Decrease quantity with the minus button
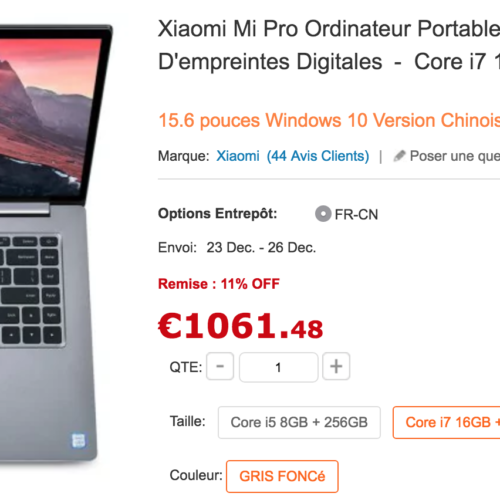Viewport: 500px width, 500px height. coord(220,366)
